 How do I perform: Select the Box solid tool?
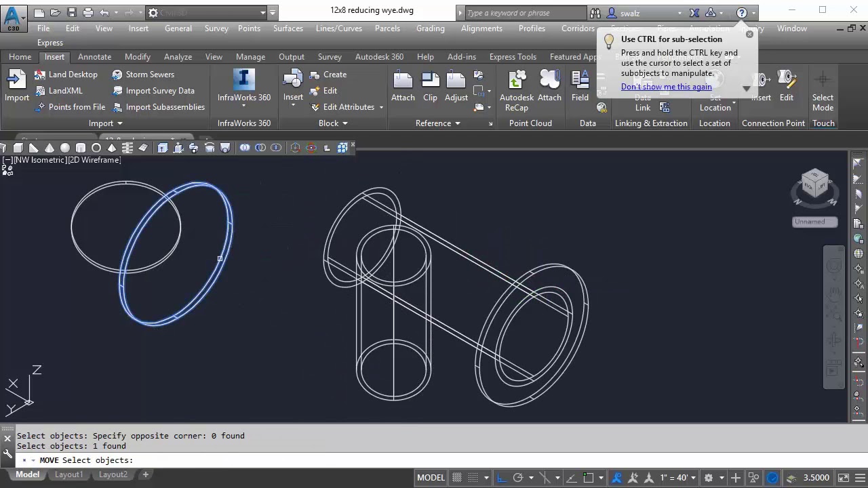click(x=18, y=148)
